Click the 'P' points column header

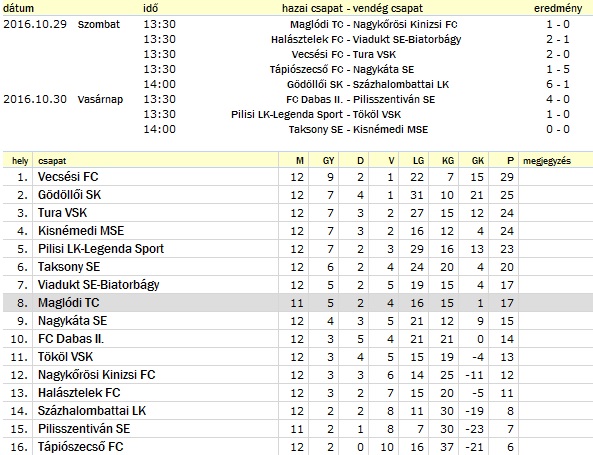coord(510,161)
